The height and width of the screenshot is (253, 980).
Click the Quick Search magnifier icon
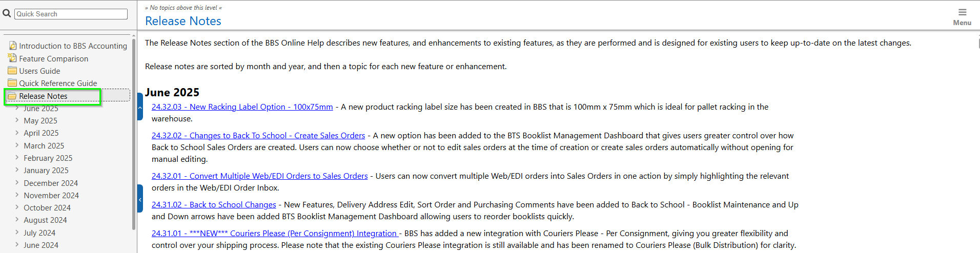(x=7, y=13)
